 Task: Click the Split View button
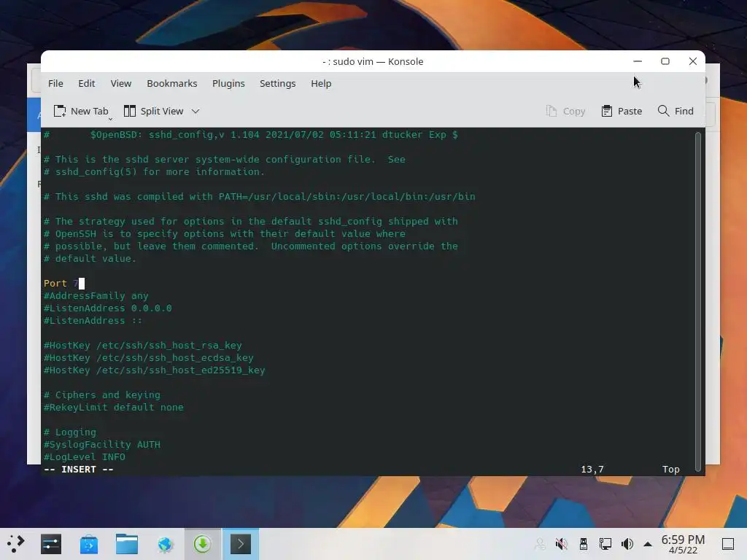pos(153,111)
